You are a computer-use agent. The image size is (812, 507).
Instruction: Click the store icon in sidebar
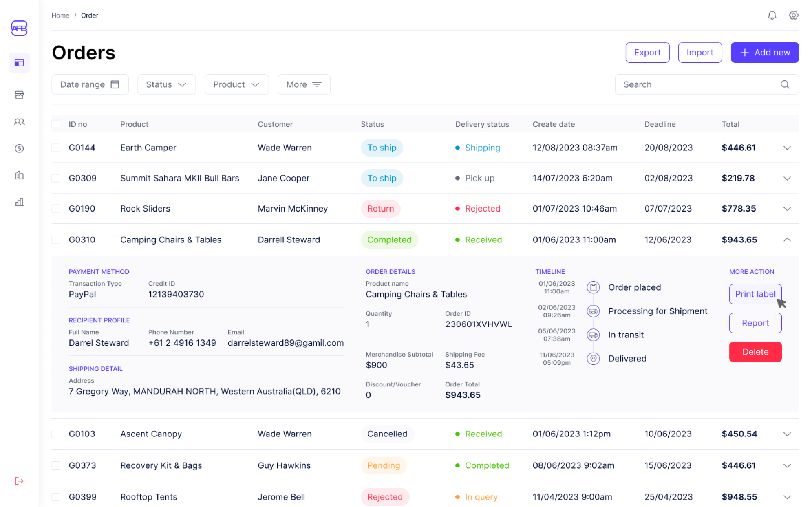coord(19,95)
